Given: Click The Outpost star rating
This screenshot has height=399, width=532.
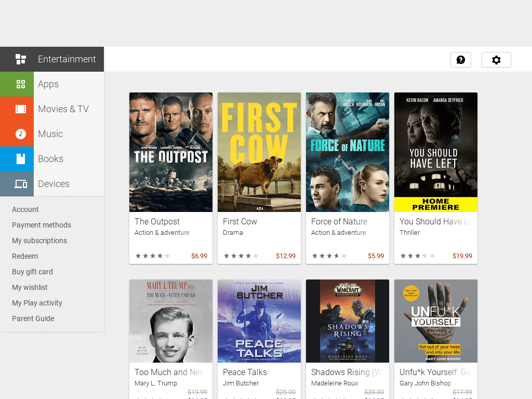Looking at the screenshot, I should pyautogui.click(x=153, y=256).
